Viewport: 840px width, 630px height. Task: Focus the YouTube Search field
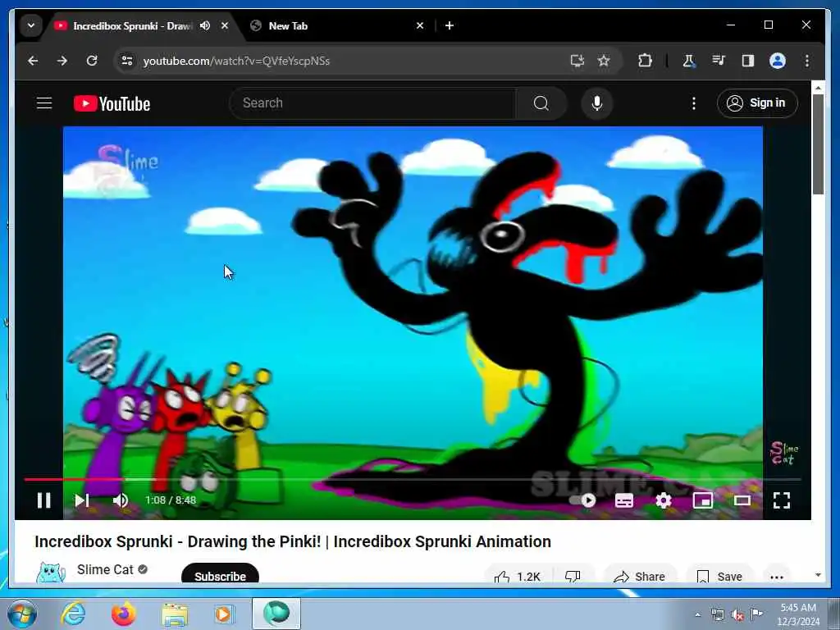pyautogui.click(x=372, y=103)
